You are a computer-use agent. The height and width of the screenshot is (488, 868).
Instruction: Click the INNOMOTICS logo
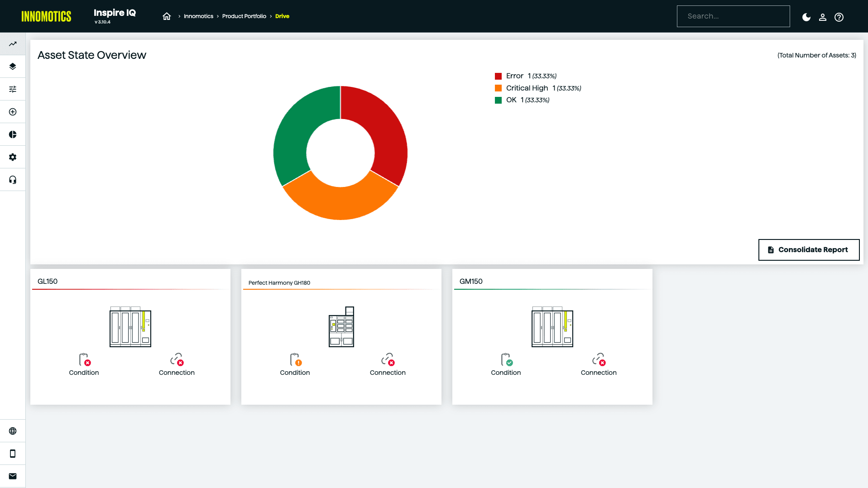46,17
